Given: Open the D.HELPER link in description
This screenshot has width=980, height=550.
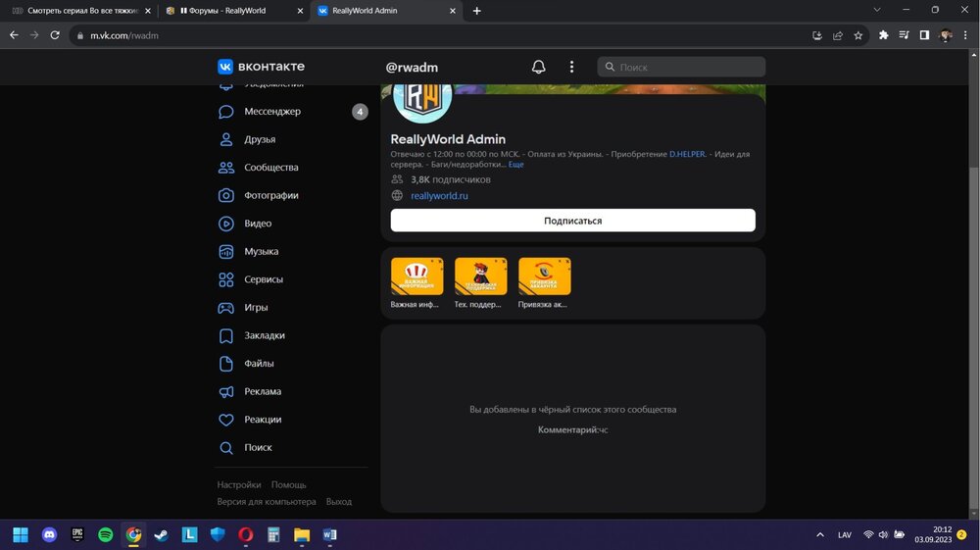Looking at the screenshot, I should click(x=687, y=154).
